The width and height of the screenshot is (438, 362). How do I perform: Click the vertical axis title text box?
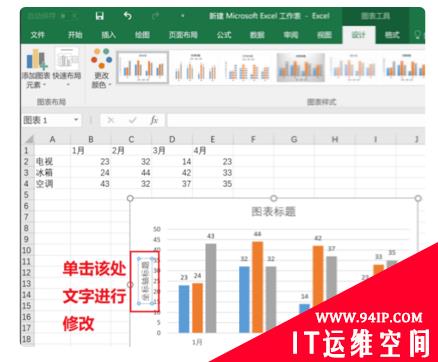(145, 281)
